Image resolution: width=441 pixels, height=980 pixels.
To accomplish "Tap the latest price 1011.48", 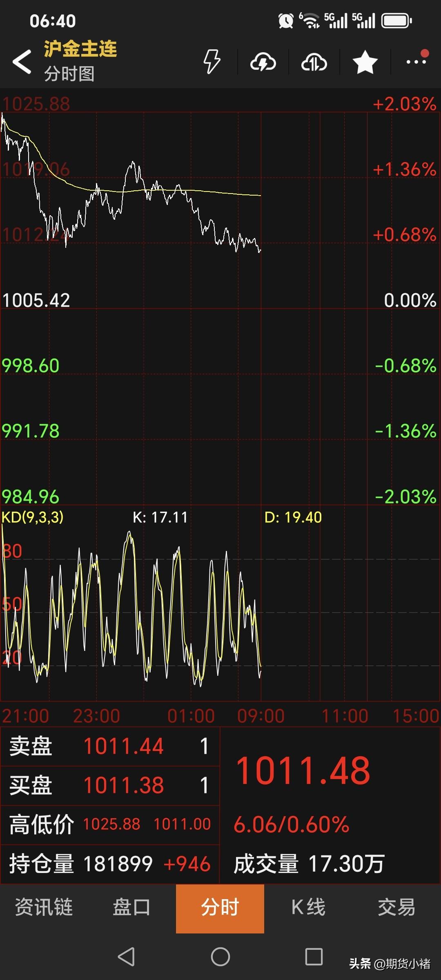I will click(303, 771).
